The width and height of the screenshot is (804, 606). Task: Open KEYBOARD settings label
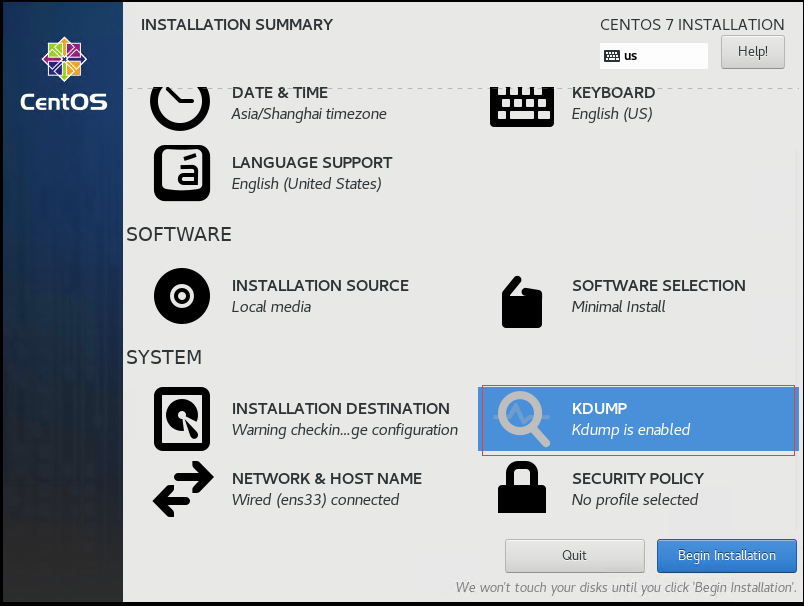coord(613,93)
